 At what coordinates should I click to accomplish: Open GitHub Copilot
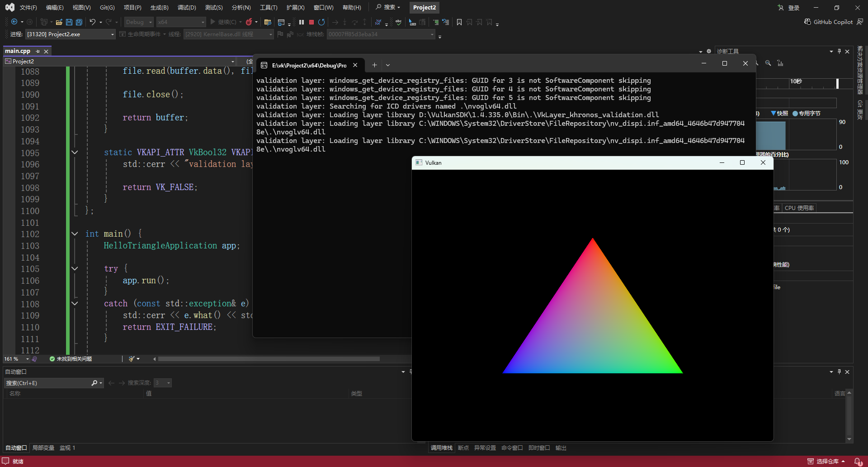click(x=829, y=22)
